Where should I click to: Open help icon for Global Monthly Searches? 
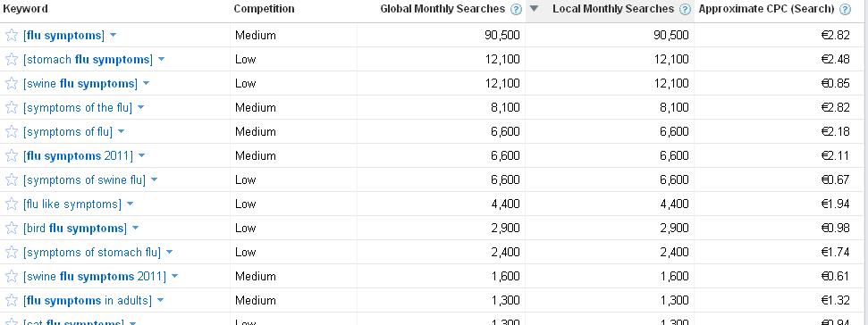[516, 9]
